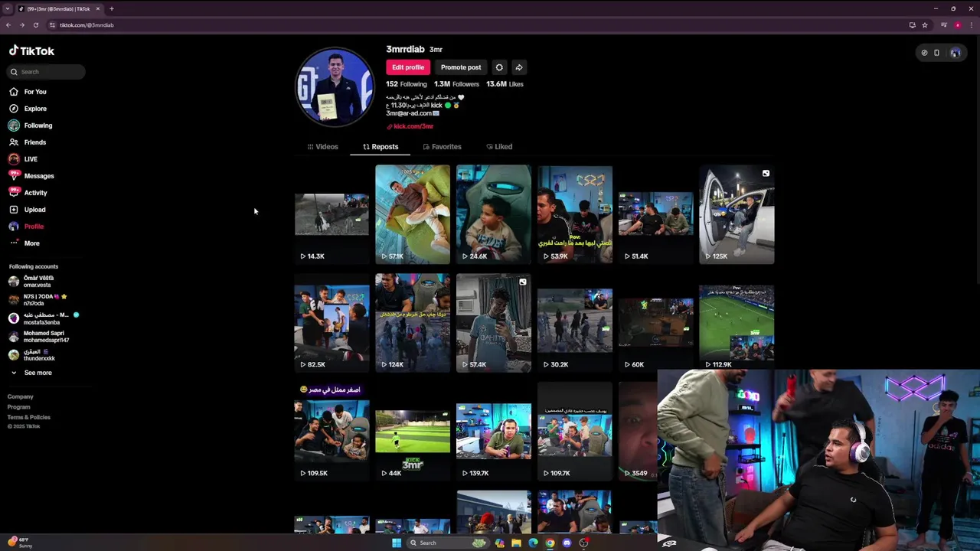Open the video with 60K views
The image size is (980, 551).
click(x=656, y=323)
